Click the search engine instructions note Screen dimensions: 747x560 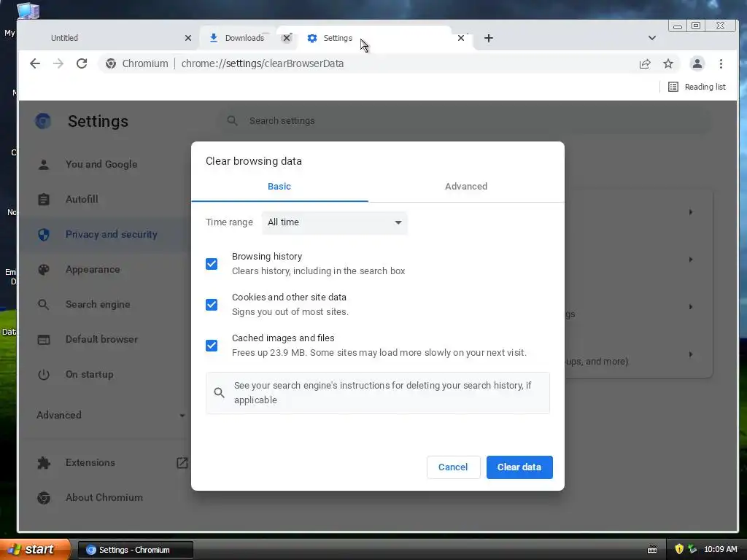pos(378,393)
